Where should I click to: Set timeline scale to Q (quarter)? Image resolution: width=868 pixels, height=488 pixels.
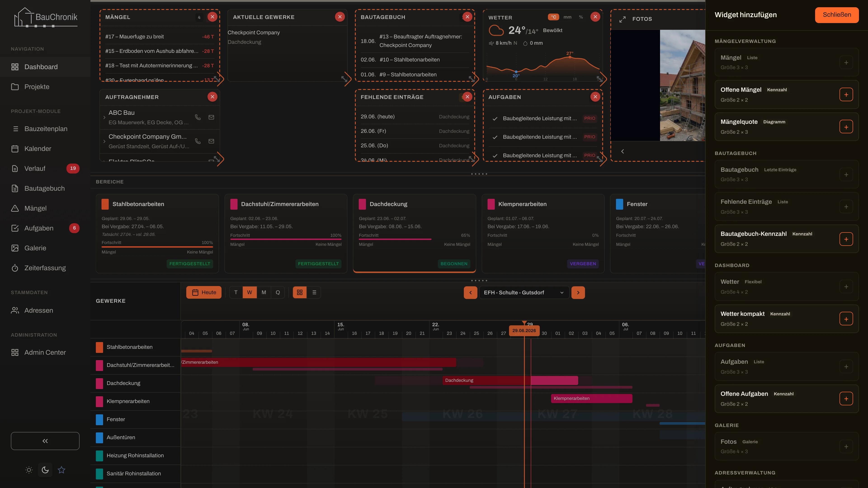(x=278, y=292)
